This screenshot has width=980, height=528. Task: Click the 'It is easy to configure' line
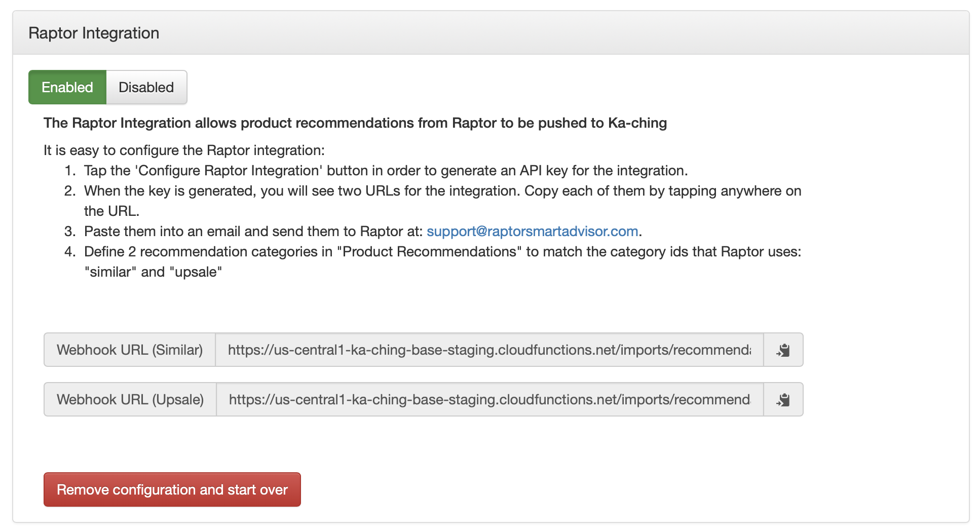click(184, 150)
